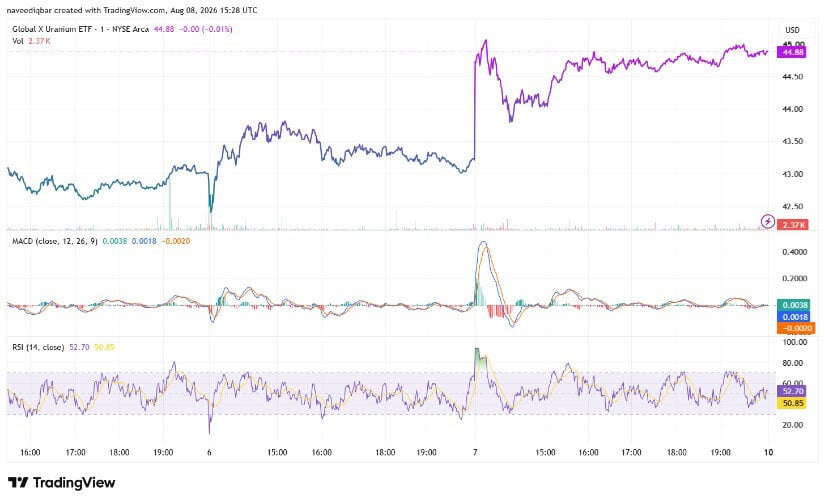Click the −0.00 (−0.01%) change value in the header
This screenshot has width=825, height=503.
206,29
